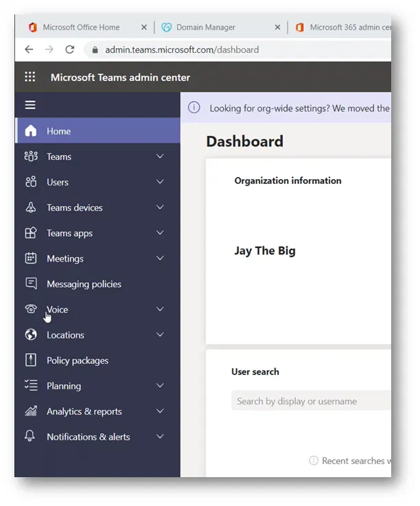Click the Teams apps icon in sidebar
420x506 pixels.
coord(30,233)
